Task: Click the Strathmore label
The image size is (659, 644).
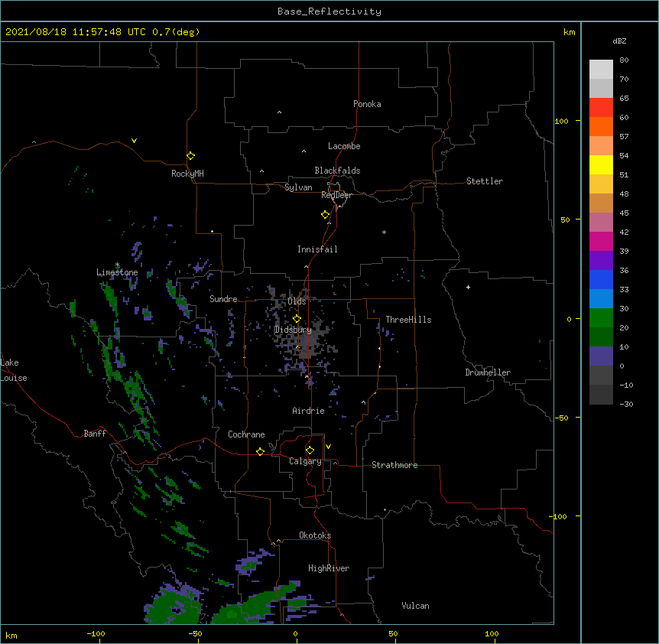Action: point(394,465)
